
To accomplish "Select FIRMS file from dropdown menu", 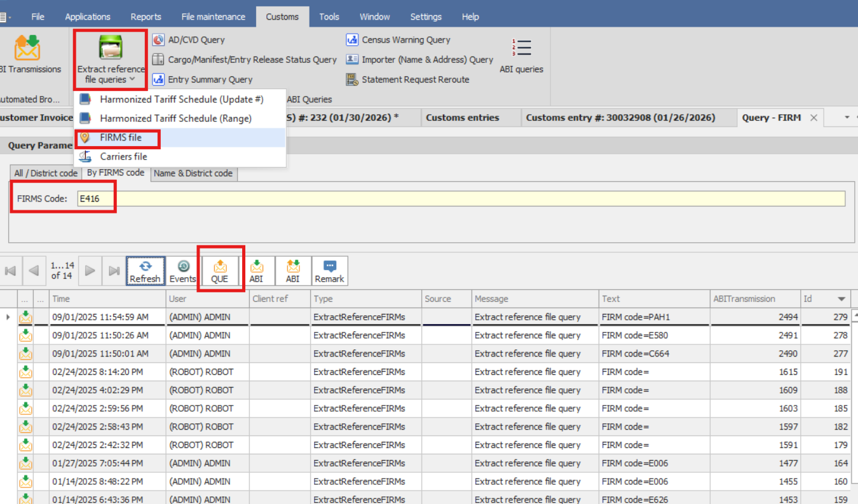I will click(x=121, y=138).
